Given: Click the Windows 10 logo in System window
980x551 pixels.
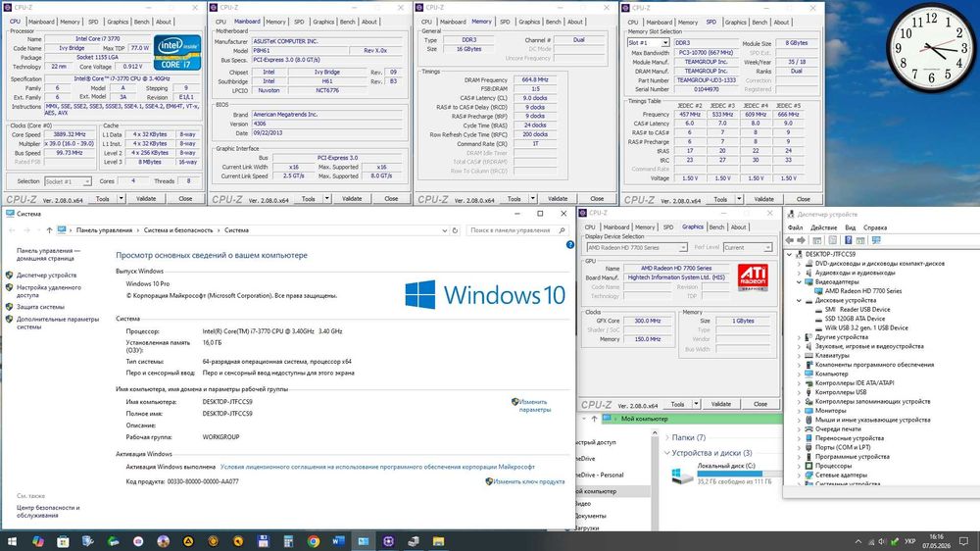Looking at the screenshot, I should coord(485,294).
